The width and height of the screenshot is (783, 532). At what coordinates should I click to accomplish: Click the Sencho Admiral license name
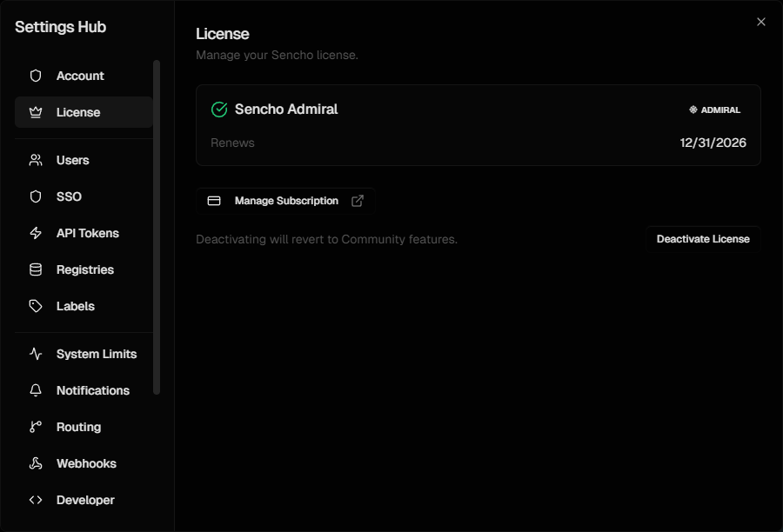tap(286, 110)
